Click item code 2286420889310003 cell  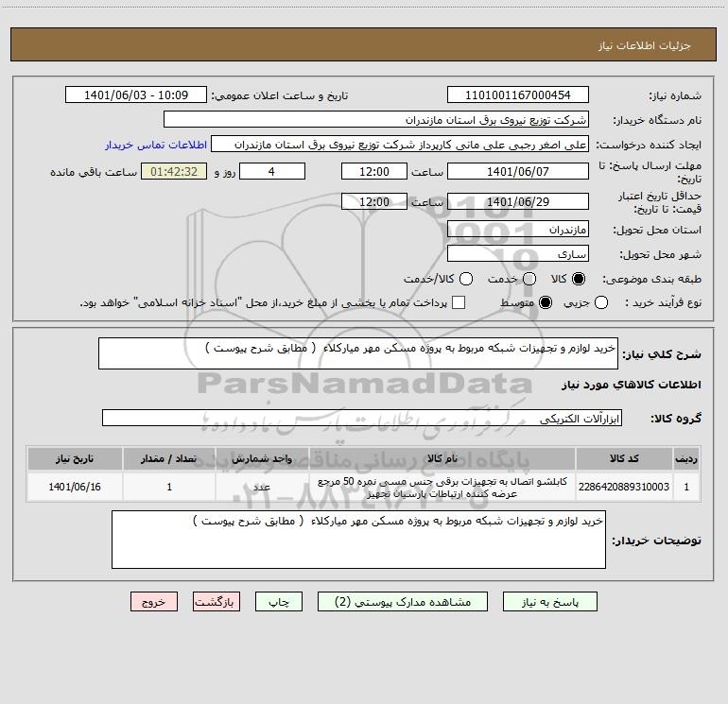tap(624, 487)
